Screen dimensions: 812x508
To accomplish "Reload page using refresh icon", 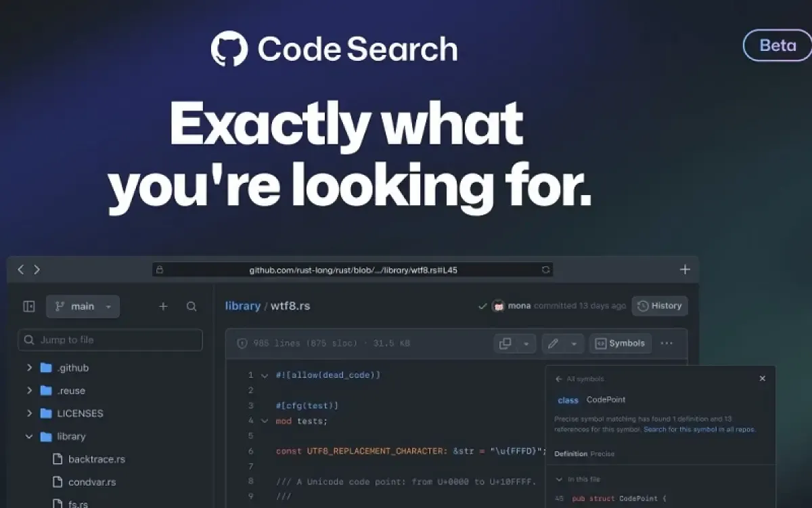I will pyautogui.click(x=545, y=270).
